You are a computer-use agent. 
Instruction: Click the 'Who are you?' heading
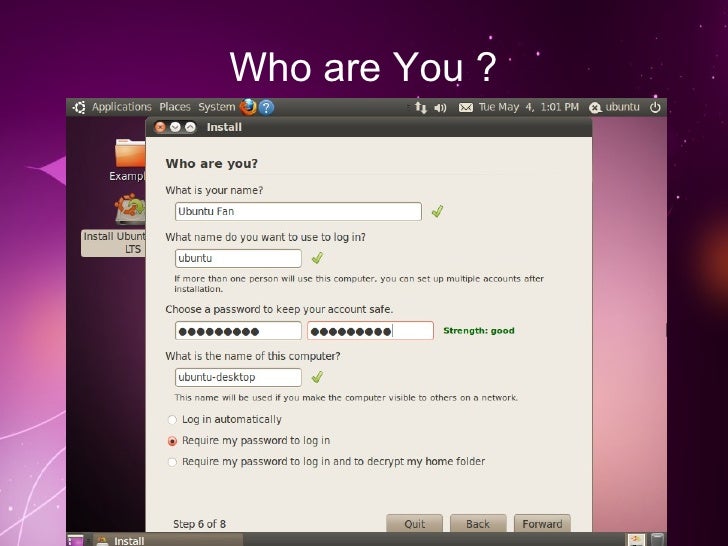click(x=212, y=163)
